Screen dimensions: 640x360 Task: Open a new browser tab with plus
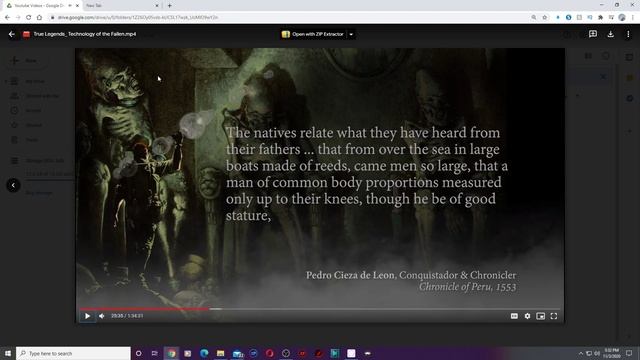coord(169,6)
